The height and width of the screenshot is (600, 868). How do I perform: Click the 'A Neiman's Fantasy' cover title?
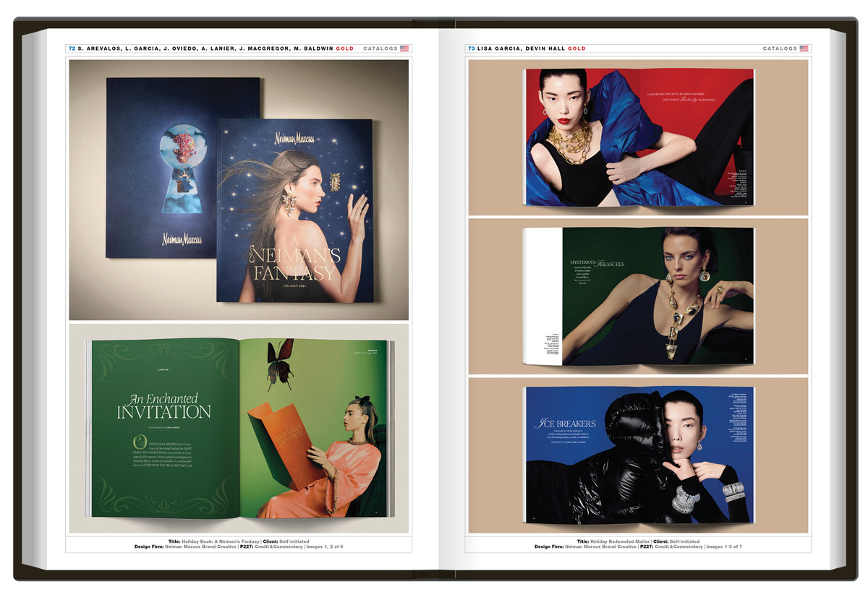tap(294, 263)
